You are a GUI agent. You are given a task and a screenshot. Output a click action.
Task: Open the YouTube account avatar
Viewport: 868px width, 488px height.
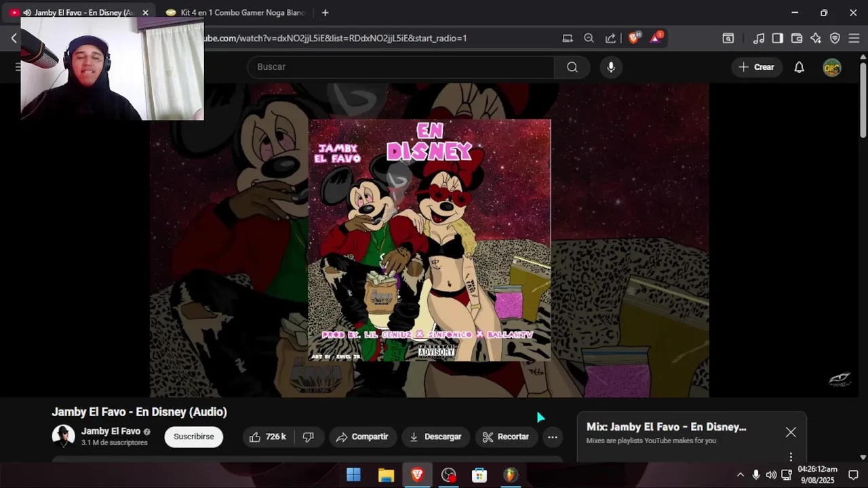click(832, 67)
